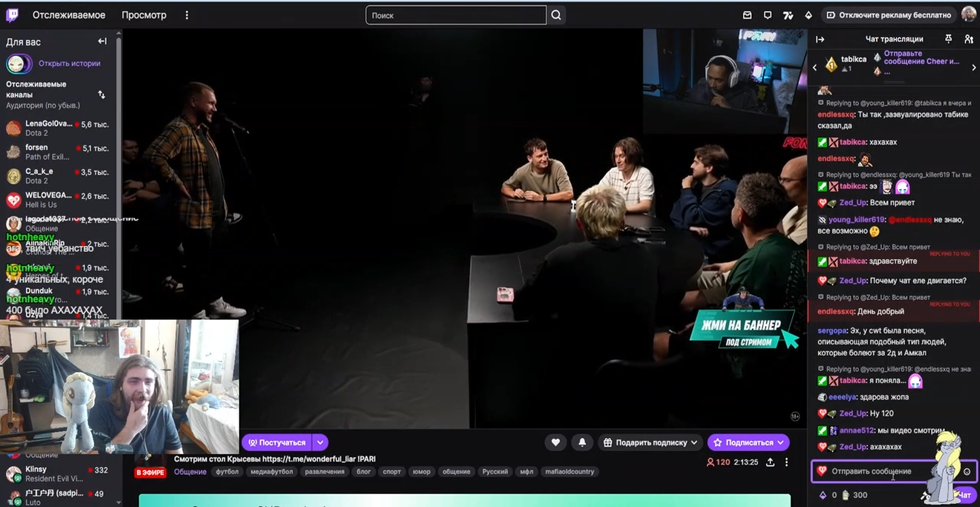Click the юмор tag
980x507 pixels.
[421, 472]
